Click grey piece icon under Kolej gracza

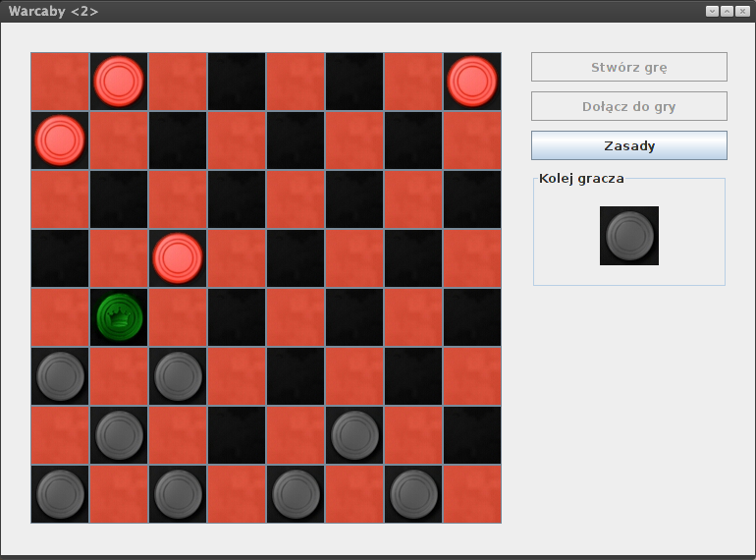pos(629,236)
